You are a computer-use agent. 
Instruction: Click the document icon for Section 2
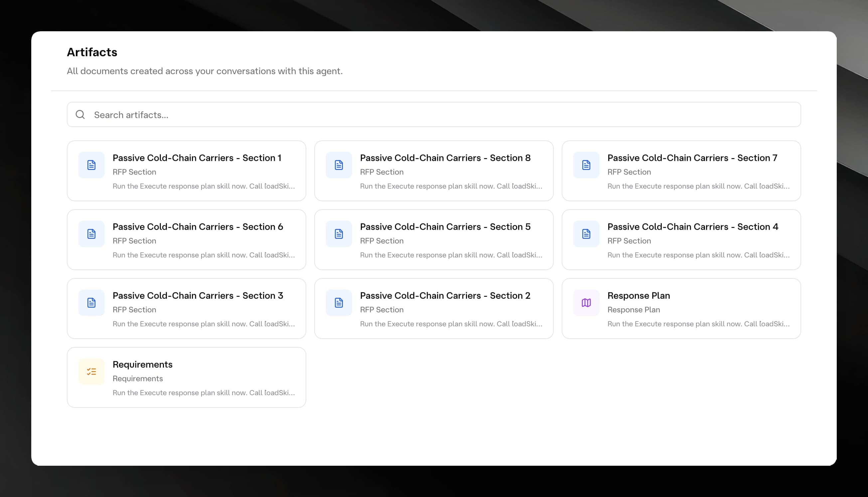pyautogui.click(x=339, y=303)
